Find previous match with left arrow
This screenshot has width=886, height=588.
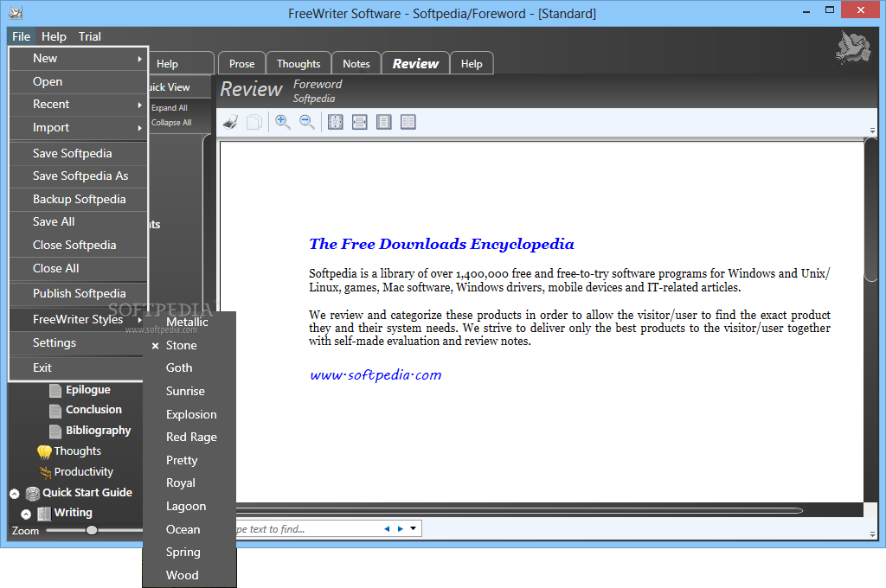(x=387, y=528)
